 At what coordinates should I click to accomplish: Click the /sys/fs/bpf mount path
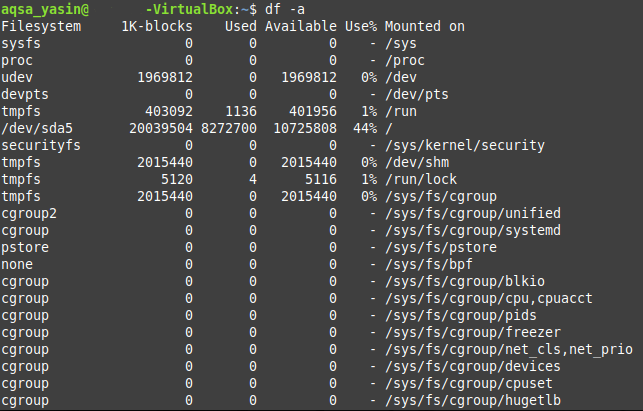tap(432, 265)
